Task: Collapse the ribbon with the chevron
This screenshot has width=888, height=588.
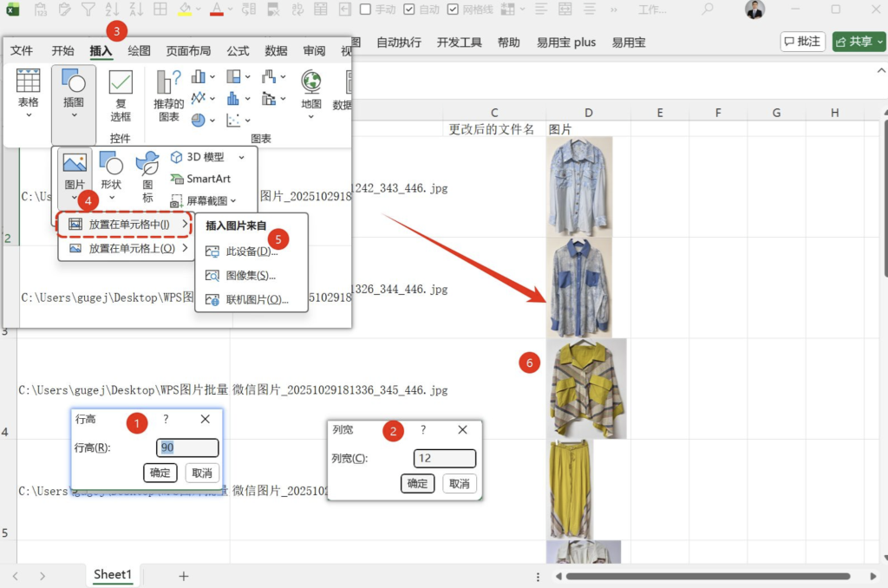Action: [881, 71]
